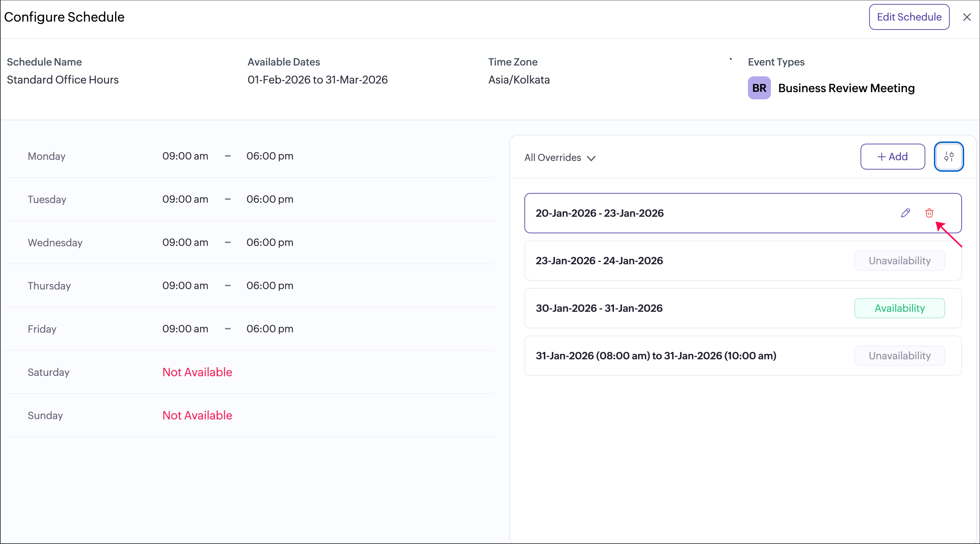
Task: Click the Edit Schedule button
Action: [909, 17]
